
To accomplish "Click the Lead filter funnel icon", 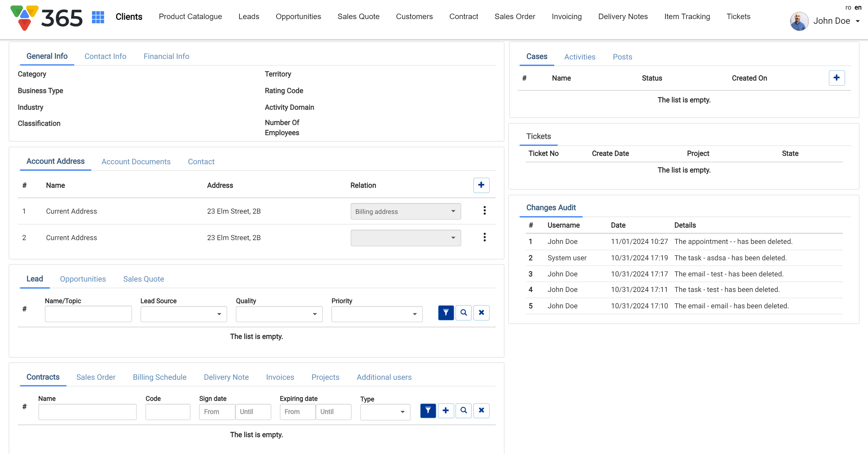I will [445, 313].
